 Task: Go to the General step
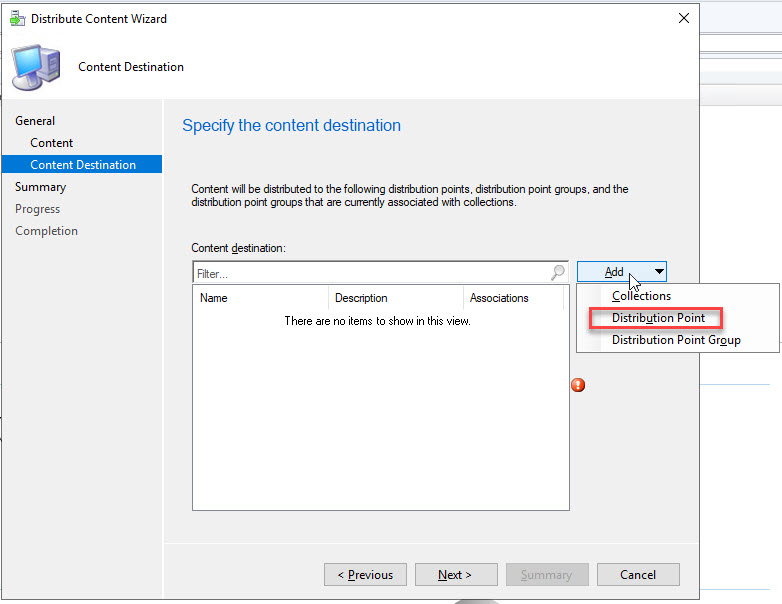click(x=35, y=121)
